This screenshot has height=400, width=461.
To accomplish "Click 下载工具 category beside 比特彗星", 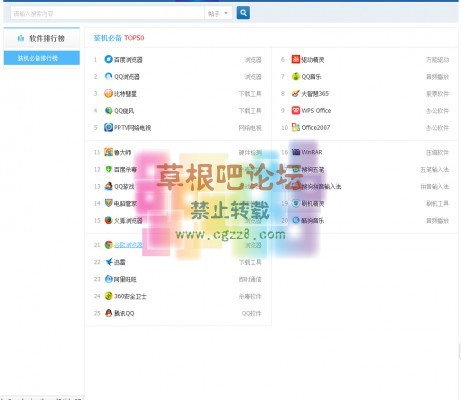I will coord(250,94).
